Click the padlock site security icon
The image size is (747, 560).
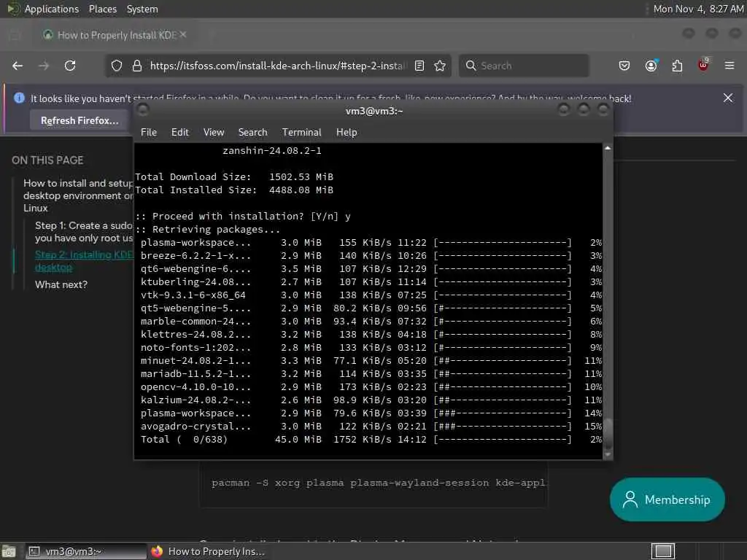coord(137,66)
